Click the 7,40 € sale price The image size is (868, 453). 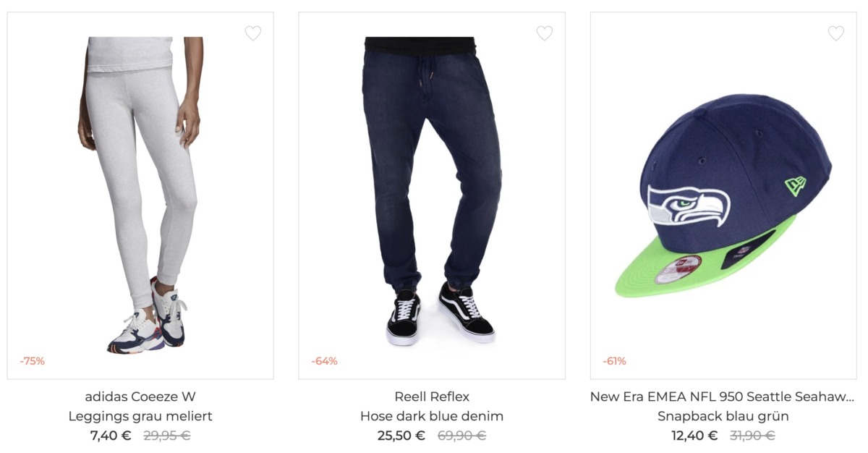point(111,436)
